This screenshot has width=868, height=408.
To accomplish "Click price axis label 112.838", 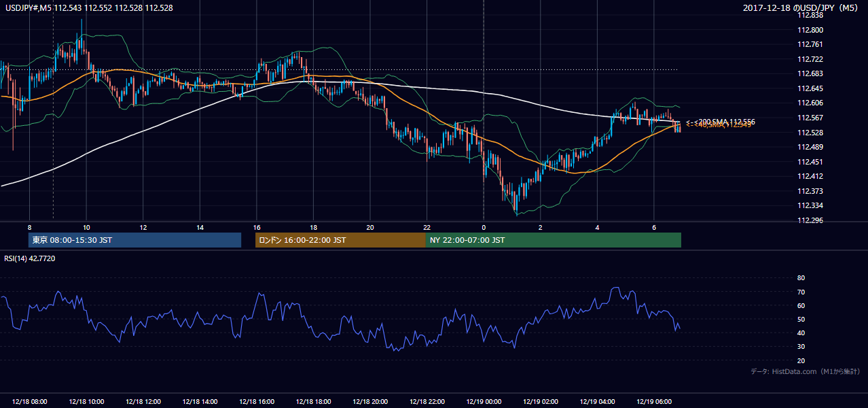I will click(x=811, y=16).
